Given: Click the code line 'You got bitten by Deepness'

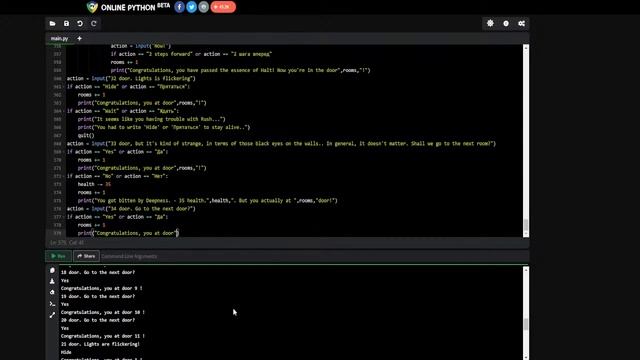Looking at the screenshot, I should point(207,201).
